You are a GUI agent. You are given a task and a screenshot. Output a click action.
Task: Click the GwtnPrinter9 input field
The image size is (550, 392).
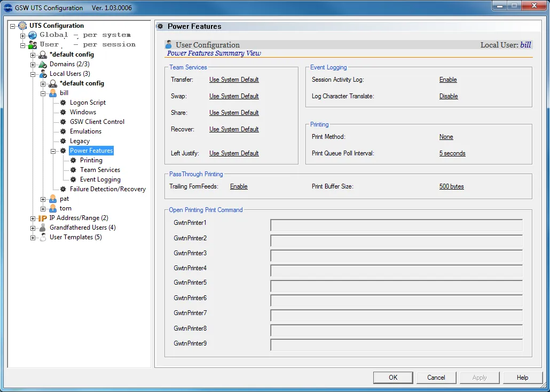(396, 344)
